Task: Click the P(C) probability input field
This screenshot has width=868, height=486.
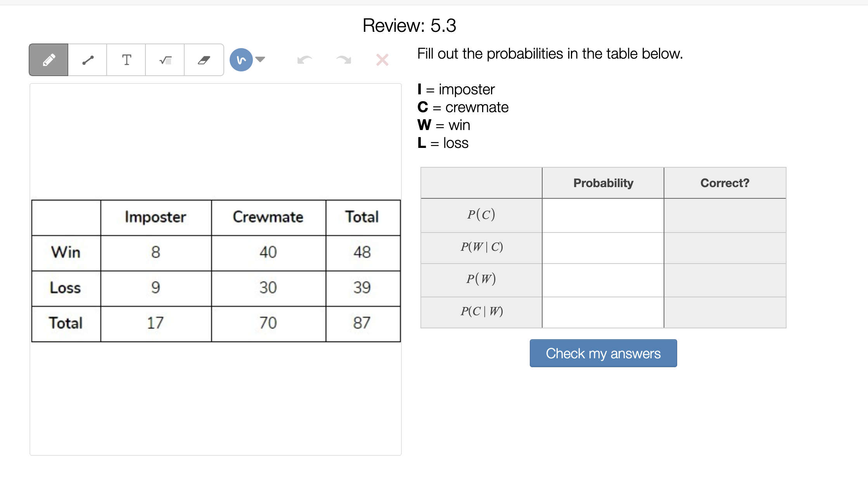Action: 603,215
